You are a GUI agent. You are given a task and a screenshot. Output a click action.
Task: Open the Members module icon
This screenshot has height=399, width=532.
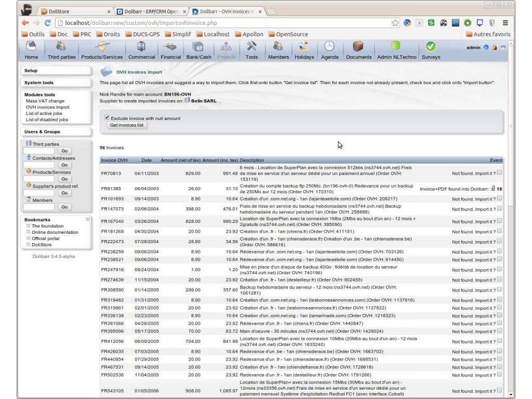click(x=278, y=46)
